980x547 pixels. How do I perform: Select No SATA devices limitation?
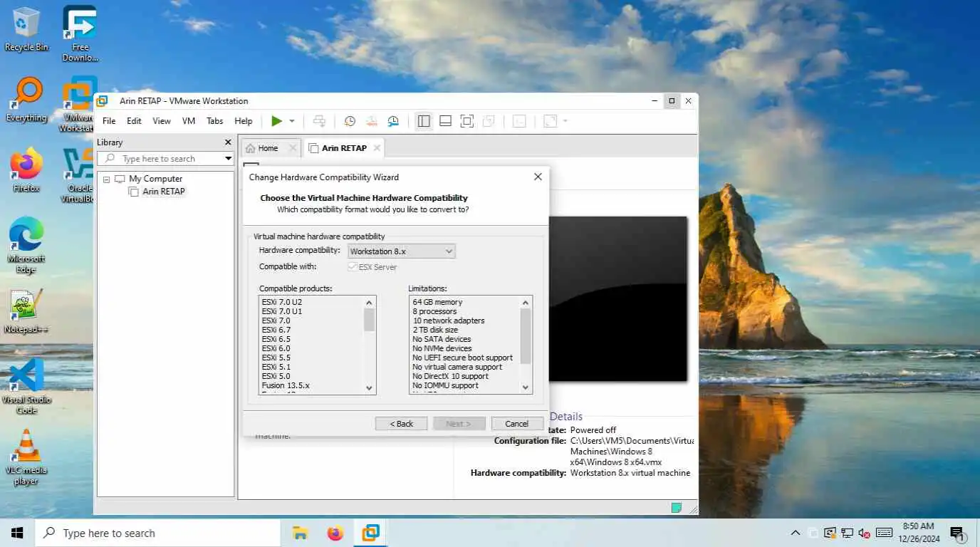(x=442, y=339)
